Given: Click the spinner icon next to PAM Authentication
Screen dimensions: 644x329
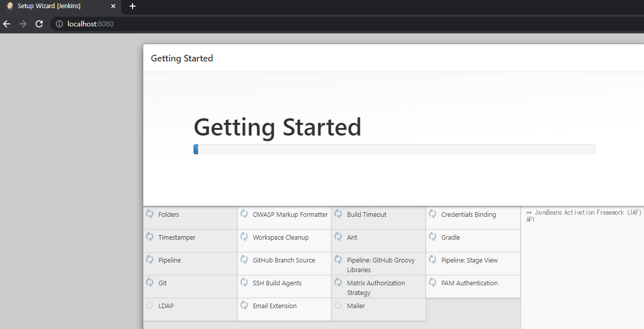Looking at the screenshot, I should click(433, 282).
